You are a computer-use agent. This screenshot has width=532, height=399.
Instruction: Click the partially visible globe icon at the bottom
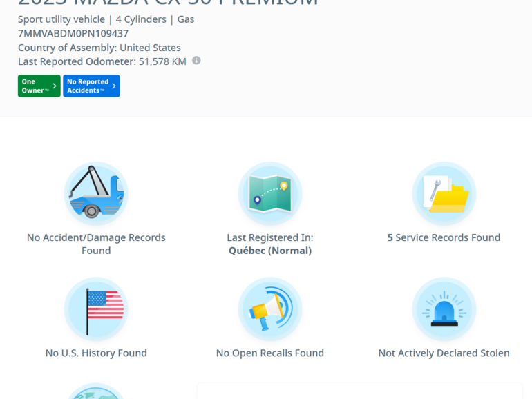pos(96,392)
